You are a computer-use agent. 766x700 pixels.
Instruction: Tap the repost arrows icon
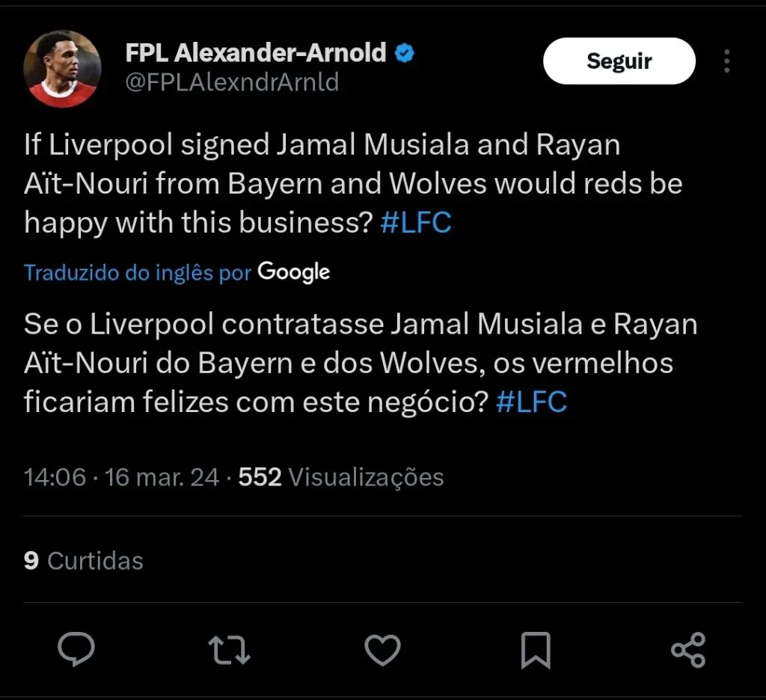(229, 649)
